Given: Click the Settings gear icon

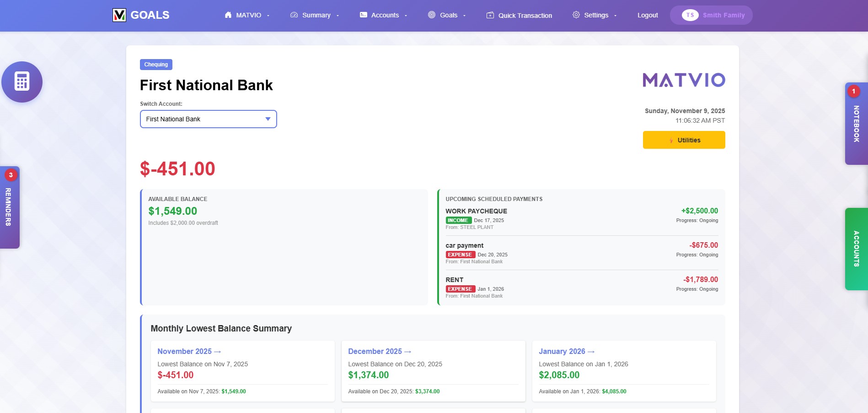Looking at the screenshot, I should (576, 15).
